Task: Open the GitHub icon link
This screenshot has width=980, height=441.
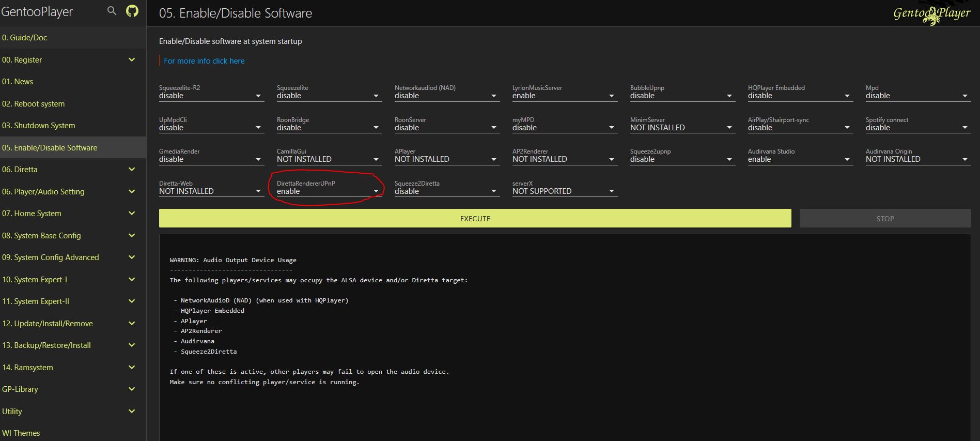Action: [x=132, y=11]
